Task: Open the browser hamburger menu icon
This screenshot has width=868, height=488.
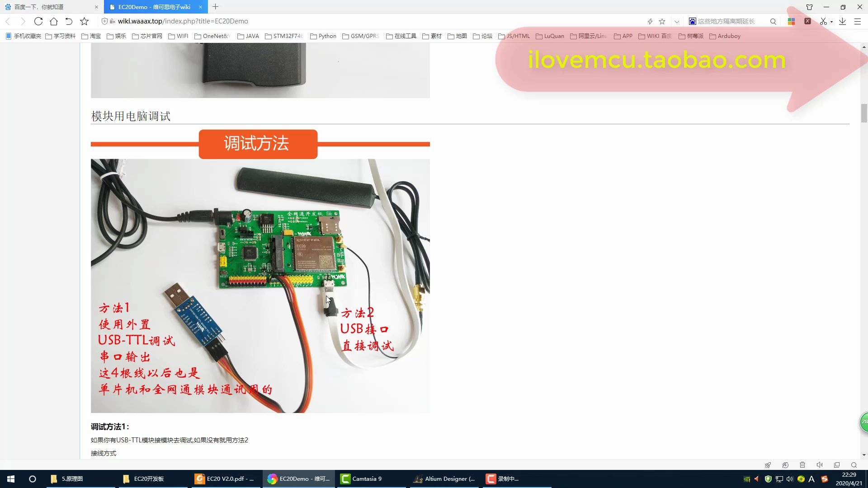Action: tap(858, 21)
